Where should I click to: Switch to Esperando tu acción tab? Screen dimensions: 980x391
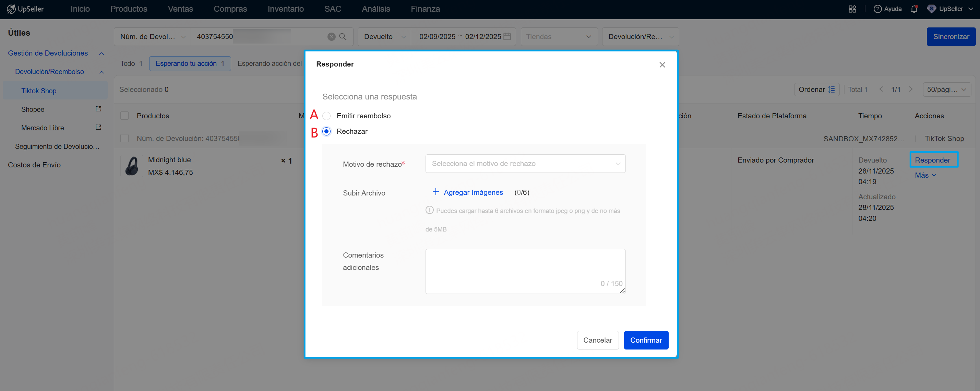(x=190, y=63)
